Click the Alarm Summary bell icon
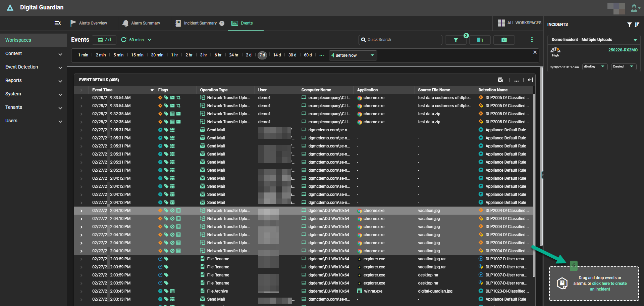 125,23
